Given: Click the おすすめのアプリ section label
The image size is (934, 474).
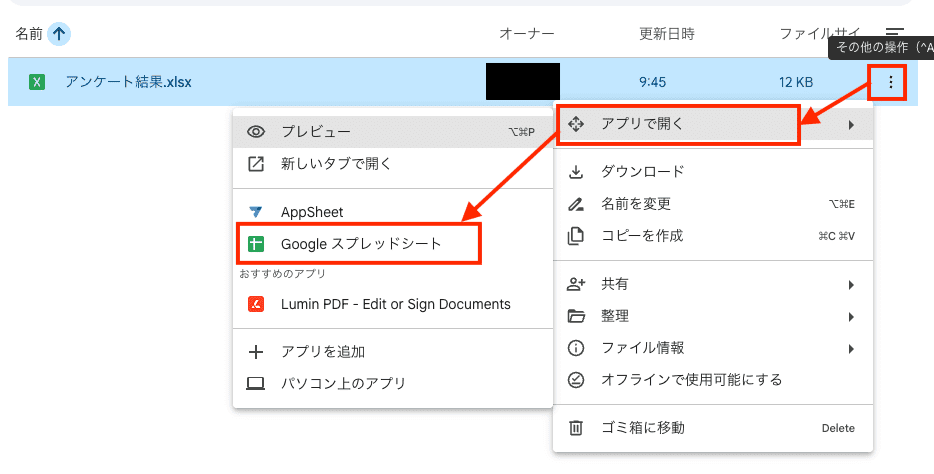Looking at the screenshot, I should click(282, 274).
